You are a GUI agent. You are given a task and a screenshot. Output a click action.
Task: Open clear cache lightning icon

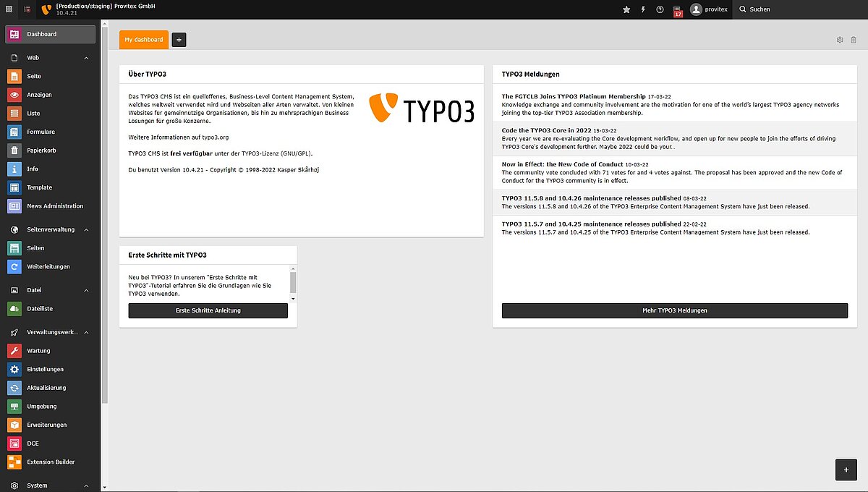coord(643,9)
